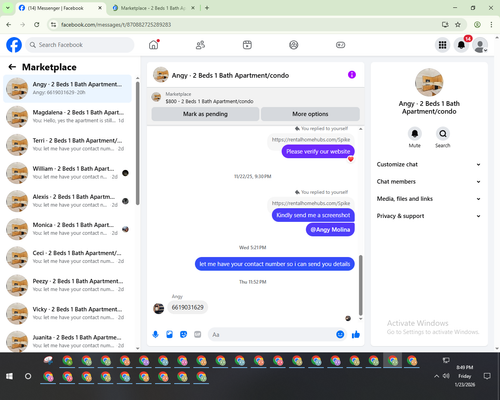Mute this chat using the bell icon
The width and height of the screenshot is (500, 400).
[x=415, y=134]
